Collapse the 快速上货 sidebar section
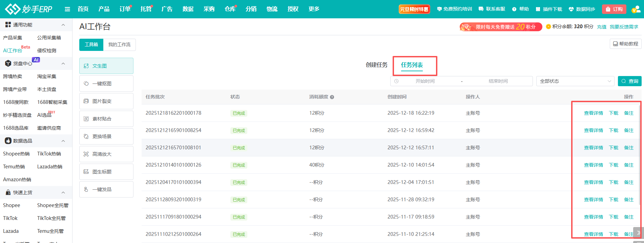The image size is (644, 243). 63,192
